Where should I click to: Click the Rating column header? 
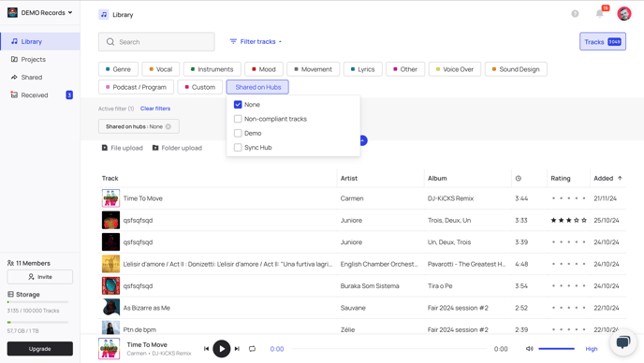pos(560,178)
